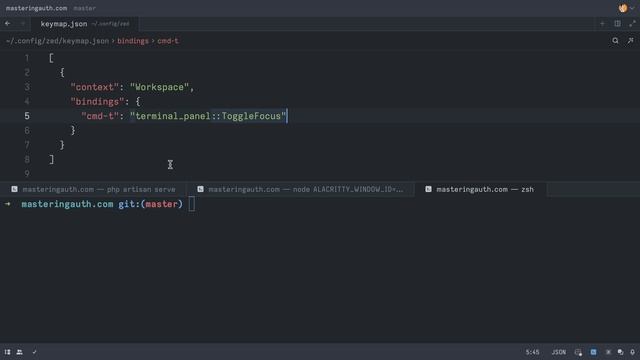This screenshot has width=640, height=360.
Task: Select the zsh terminal tab
Action: click(x=480, y=189)
